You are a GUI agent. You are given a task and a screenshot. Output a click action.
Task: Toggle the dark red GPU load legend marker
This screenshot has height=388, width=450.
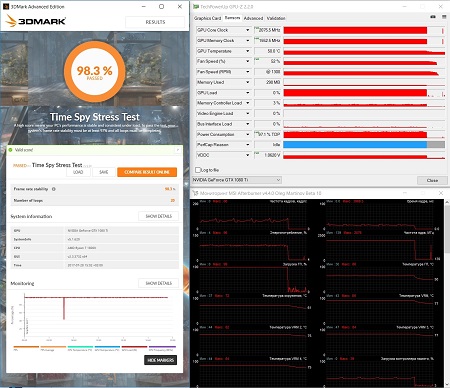[x=134, y=347]
